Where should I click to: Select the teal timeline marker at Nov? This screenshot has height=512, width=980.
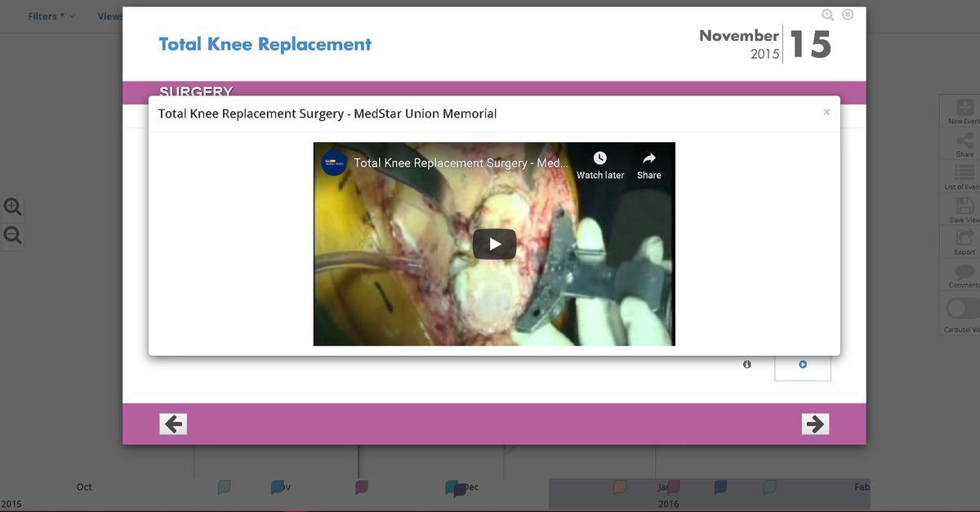[277, 488]
